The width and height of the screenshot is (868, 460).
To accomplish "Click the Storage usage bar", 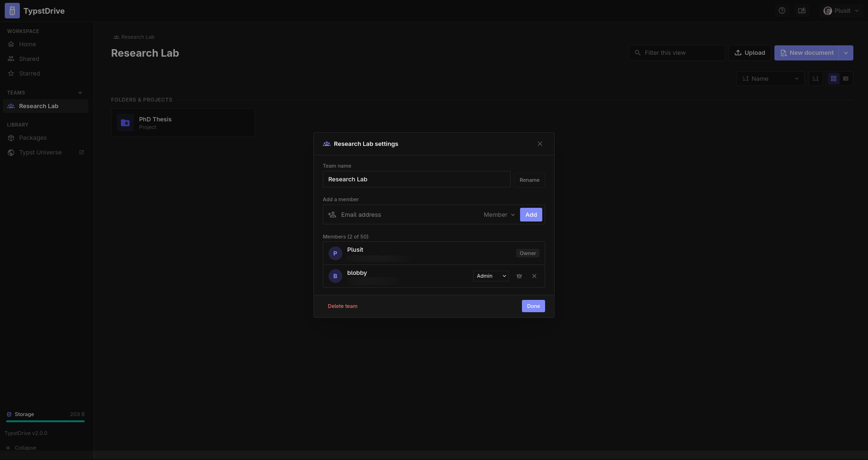I will (x=45, y=421).
